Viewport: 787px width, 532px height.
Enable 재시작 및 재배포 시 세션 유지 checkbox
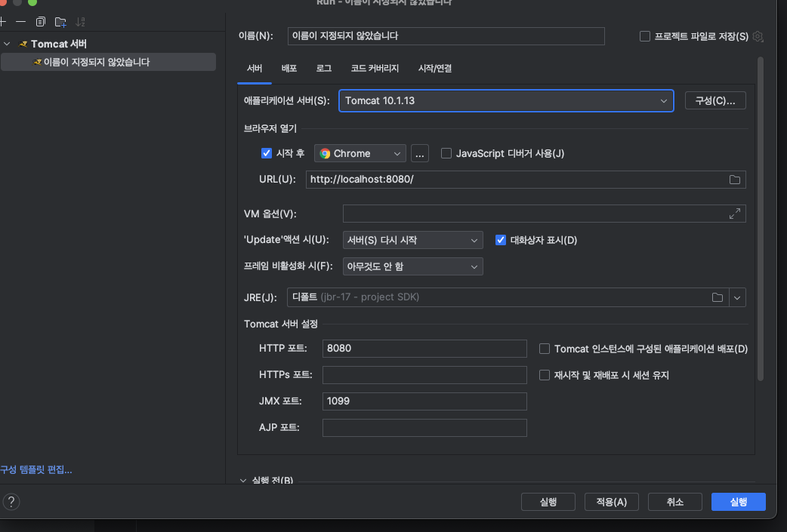(x=544, y=375)
